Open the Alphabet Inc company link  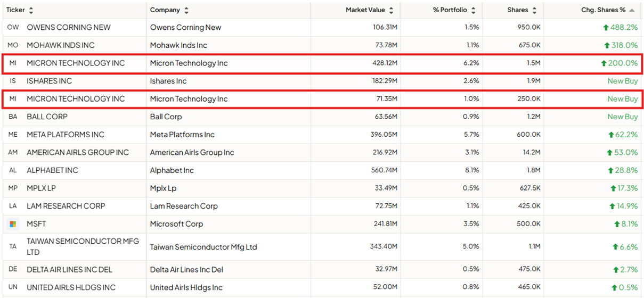click(172, 170)
